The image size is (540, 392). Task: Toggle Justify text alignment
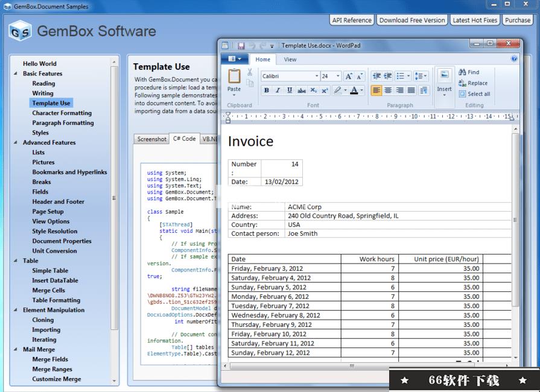411,90
